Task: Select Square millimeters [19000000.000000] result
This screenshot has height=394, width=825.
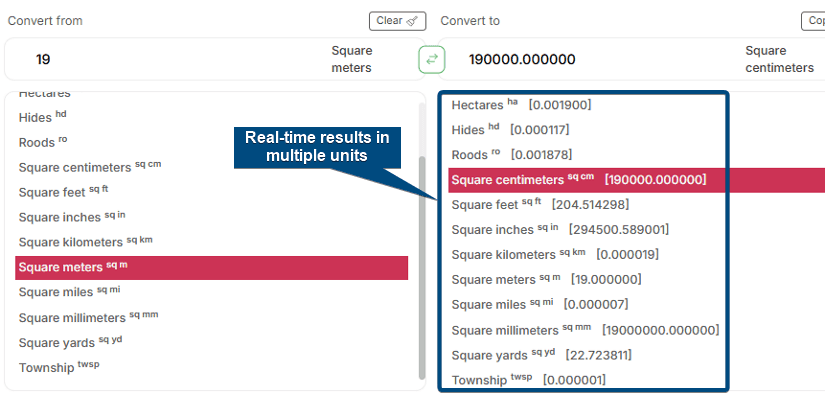Action: pyautogui.click(x=585, y=330)
